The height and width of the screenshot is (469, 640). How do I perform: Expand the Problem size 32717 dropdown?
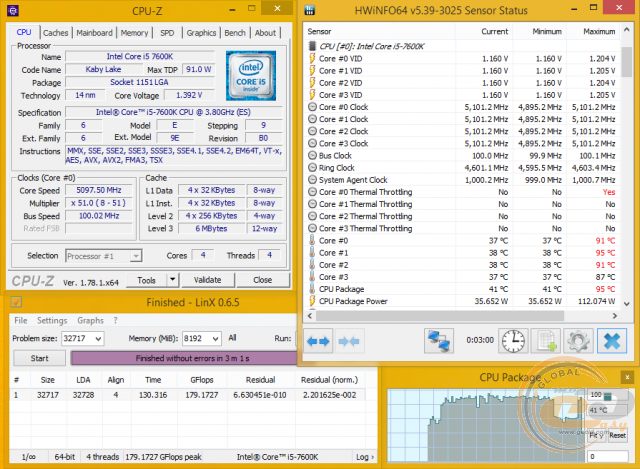coord(98,338)
